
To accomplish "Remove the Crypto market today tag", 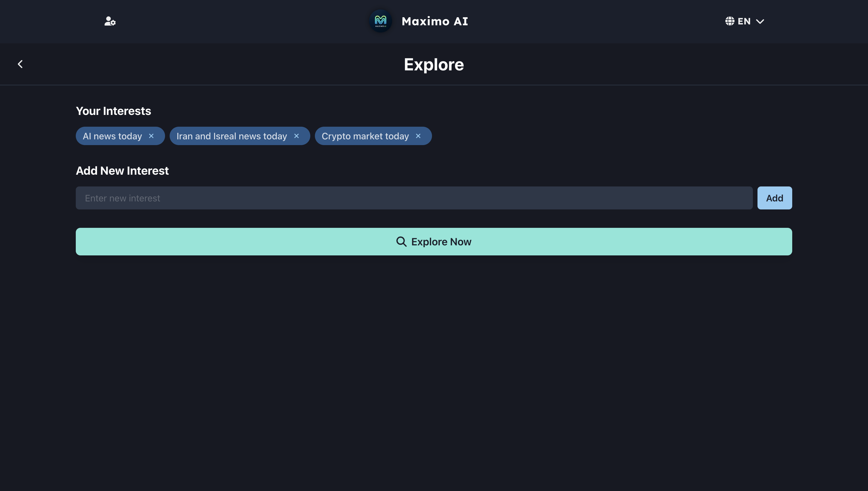I will click(x=418, y=136).
